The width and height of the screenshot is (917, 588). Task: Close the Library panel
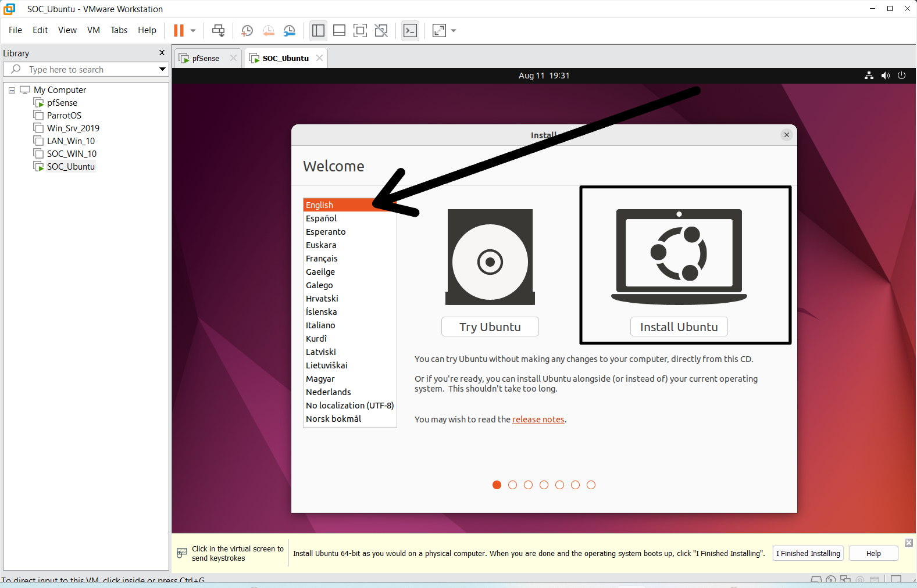pyautogui.click(x=162, y=53)
